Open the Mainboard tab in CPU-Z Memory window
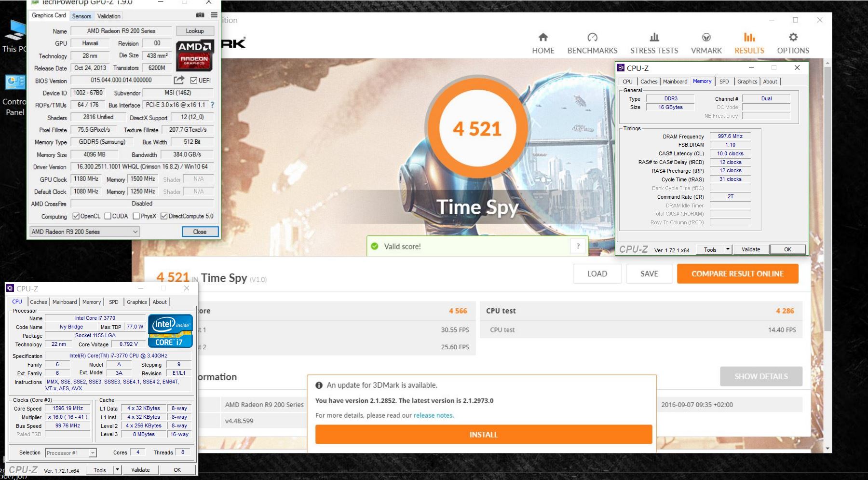This screenshot has width=868, height=480. [x=675, y=82]
